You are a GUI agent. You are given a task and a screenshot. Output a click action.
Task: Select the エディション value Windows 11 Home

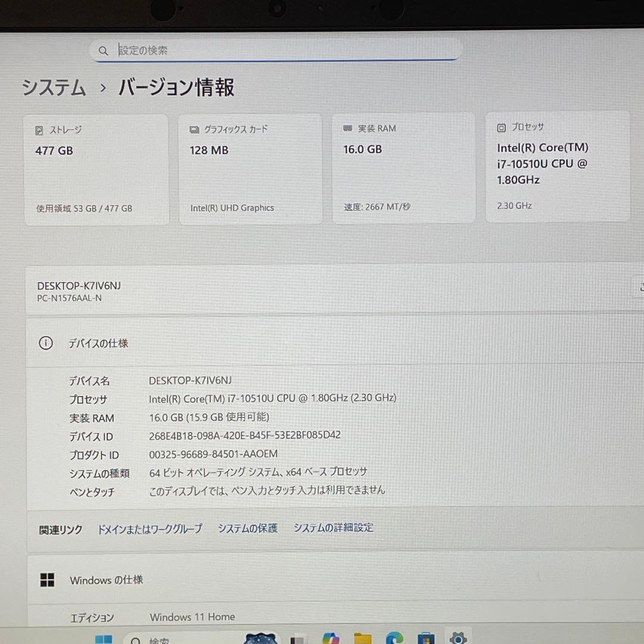[192, 617]
